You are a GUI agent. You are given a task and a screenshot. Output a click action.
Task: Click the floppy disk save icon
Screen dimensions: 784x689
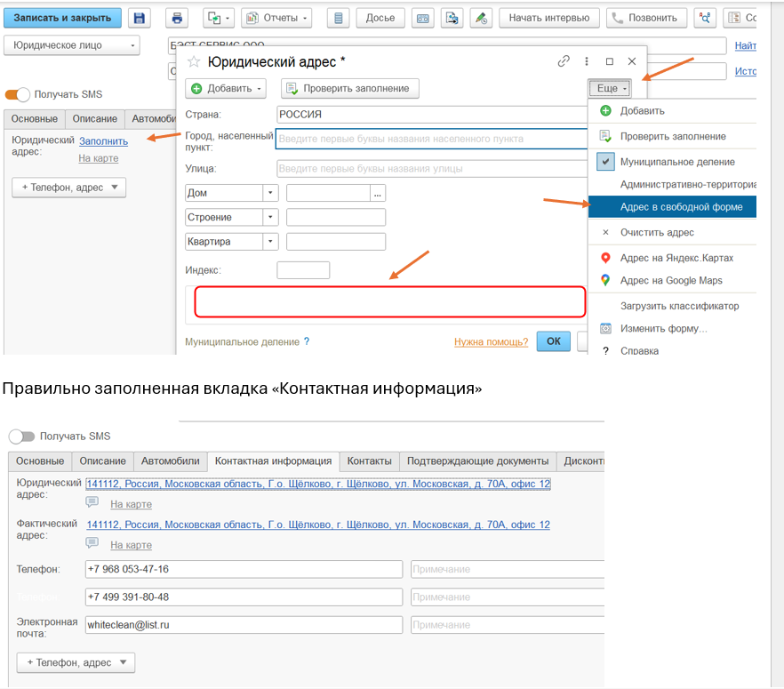(140, 18)
